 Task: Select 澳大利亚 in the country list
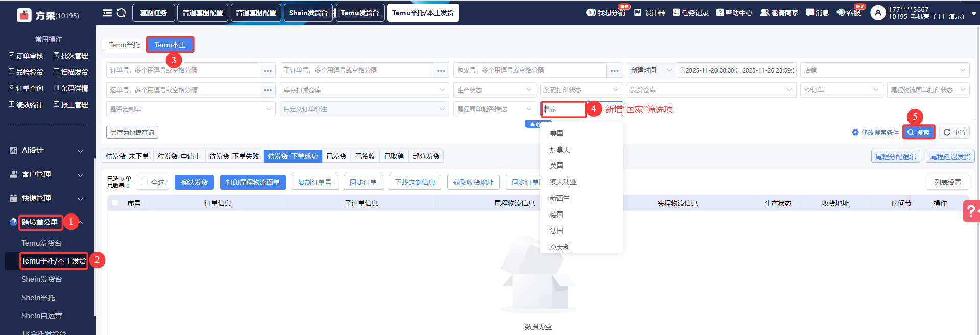click(x=581, y=182)
